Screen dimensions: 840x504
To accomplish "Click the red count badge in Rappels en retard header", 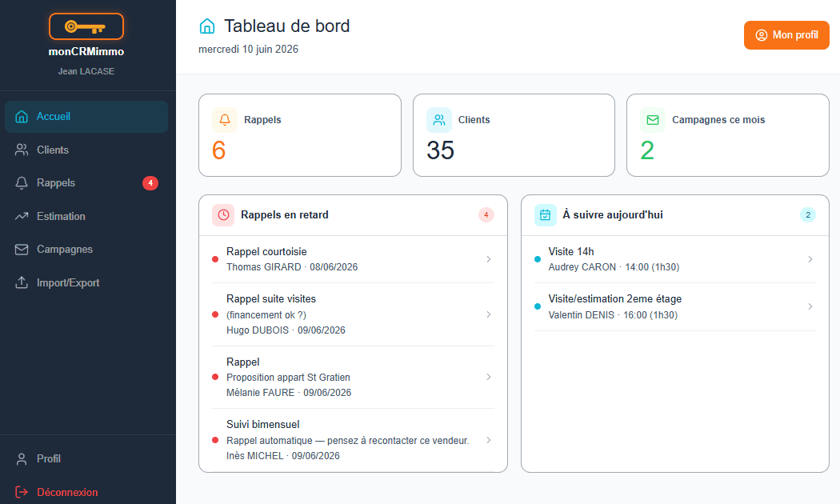I will click(x=486, y=214).
